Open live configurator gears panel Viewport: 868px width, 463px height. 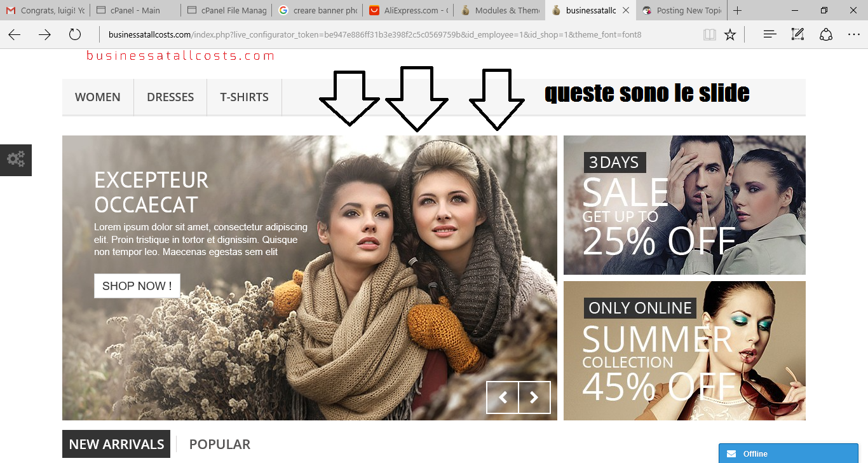coord(16,160)
